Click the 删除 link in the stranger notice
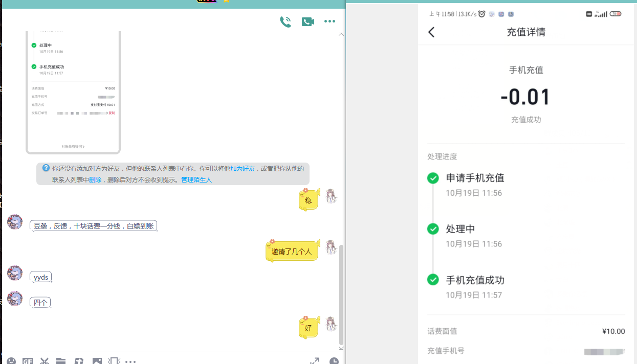 coord(96,180)
